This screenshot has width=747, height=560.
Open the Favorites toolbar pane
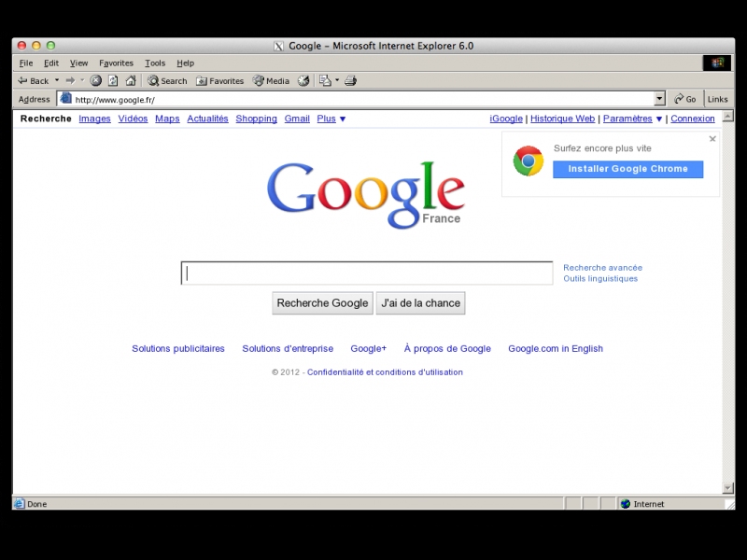[x=220, y=81]
